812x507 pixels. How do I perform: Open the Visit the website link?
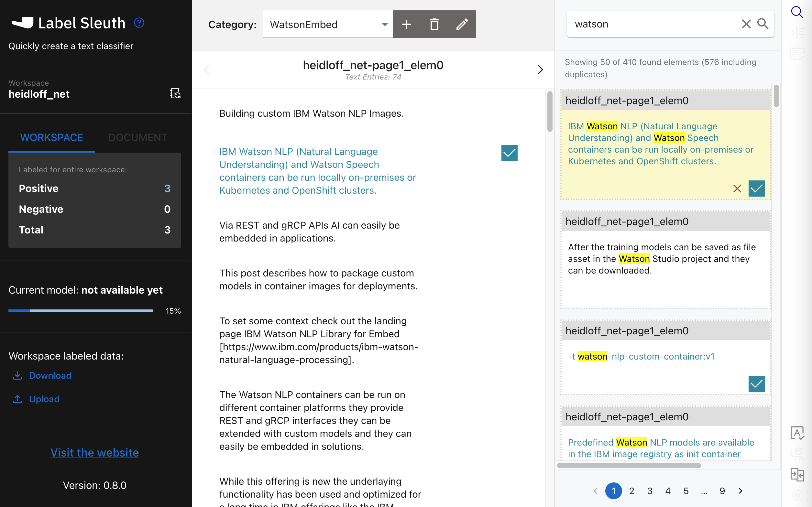tap(94, 452)
